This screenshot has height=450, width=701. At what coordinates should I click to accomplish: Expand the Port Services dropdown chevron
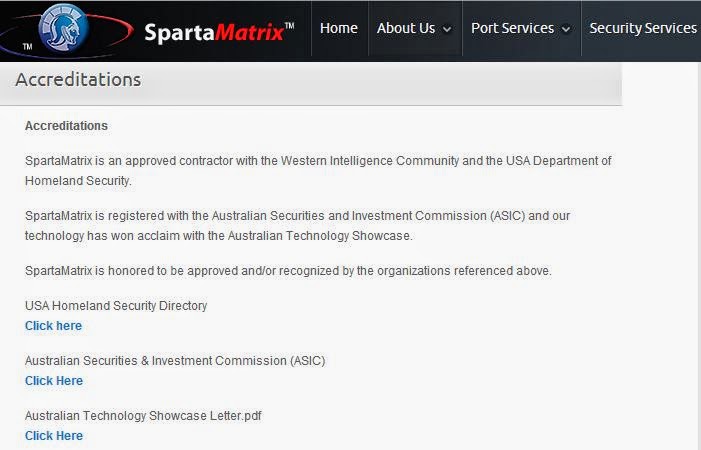pos(566,29)
